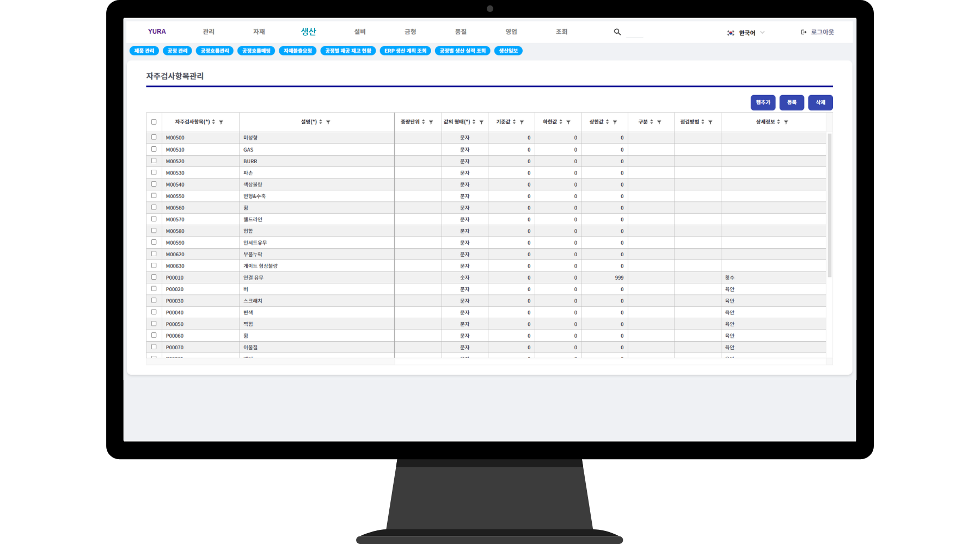Click the search magnifier icon

pyautogui.click(x=617, y=32)
